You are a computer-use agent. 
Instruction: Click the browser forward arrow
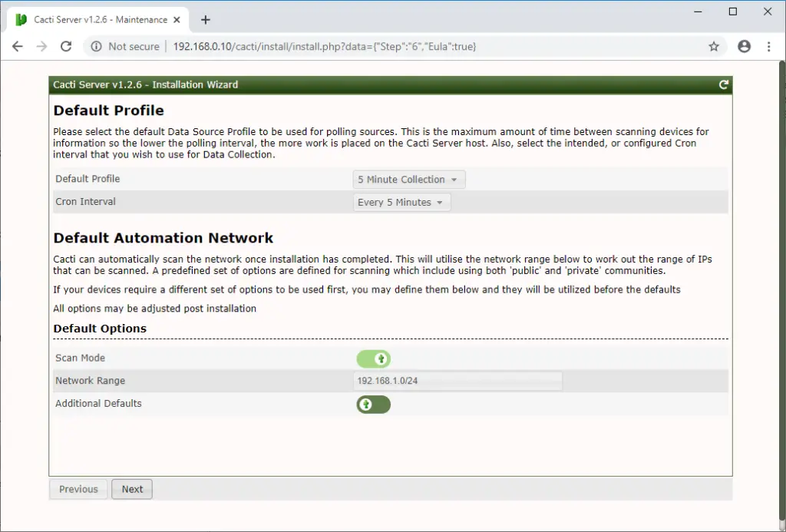42,46
